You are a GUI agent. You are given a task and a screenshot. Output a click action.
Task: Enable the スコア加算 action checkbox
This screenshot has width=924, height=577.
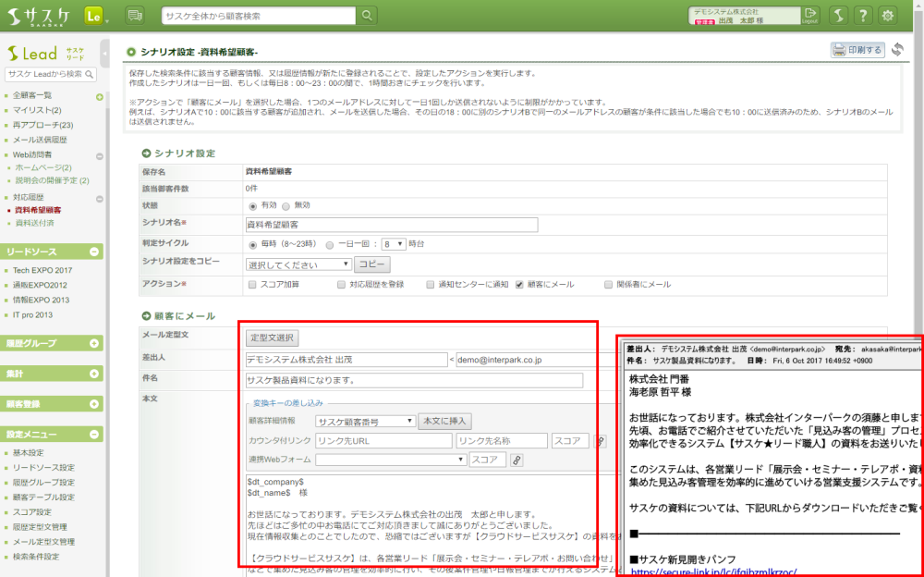pyautogui.click(x=253, y=285)
